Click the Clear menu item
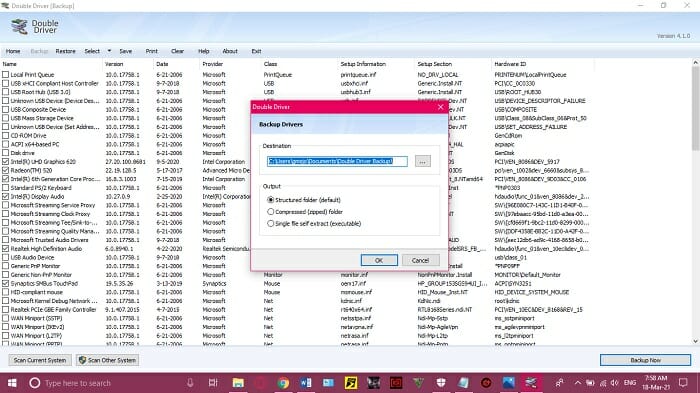Screen dimensions: 700x393 pyautogui.click(x=178, y=51)
